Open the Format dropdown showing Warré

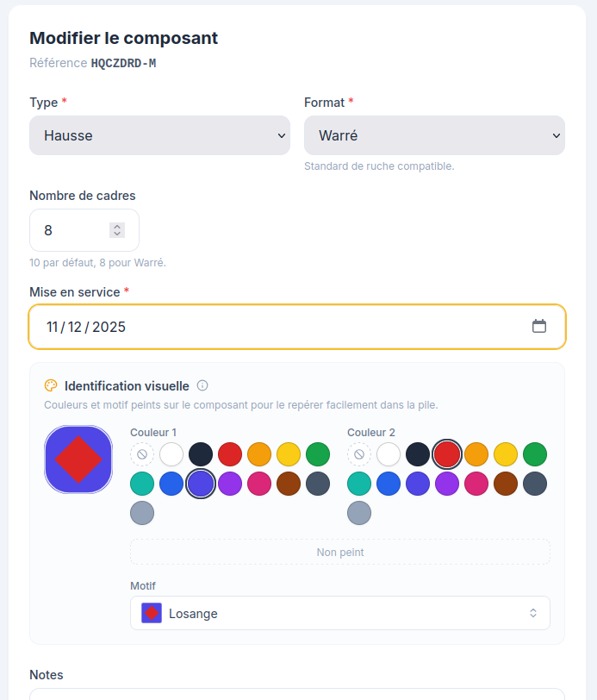[x=434, y=135]
